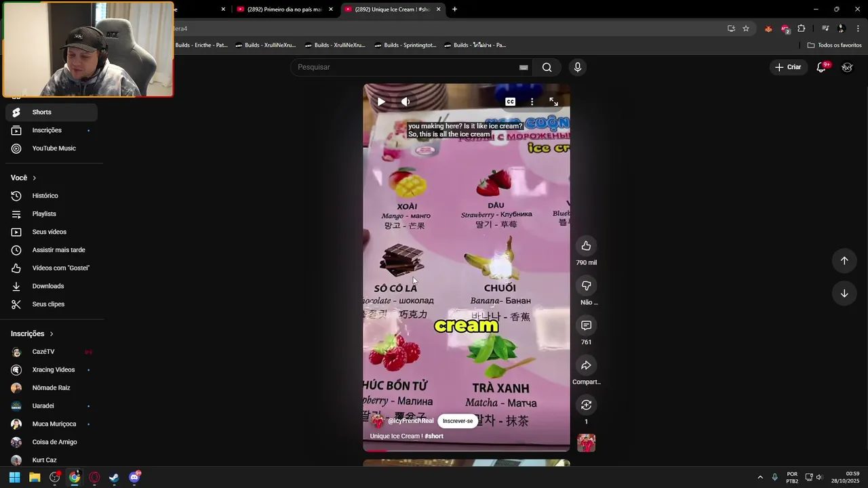Click the magnifying glass search button

pos(547,67)
